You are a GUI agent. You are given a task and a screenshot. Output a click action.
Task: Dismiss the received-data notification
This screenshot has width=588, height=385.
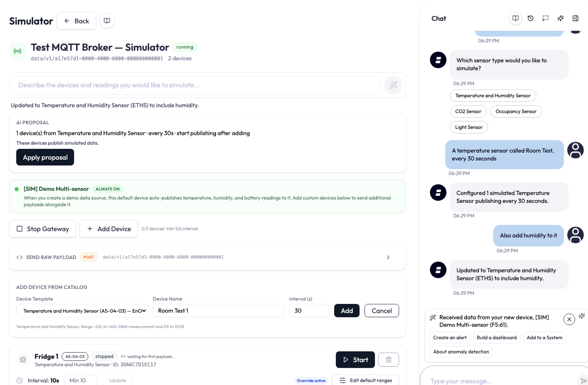(x=569, y=319)
